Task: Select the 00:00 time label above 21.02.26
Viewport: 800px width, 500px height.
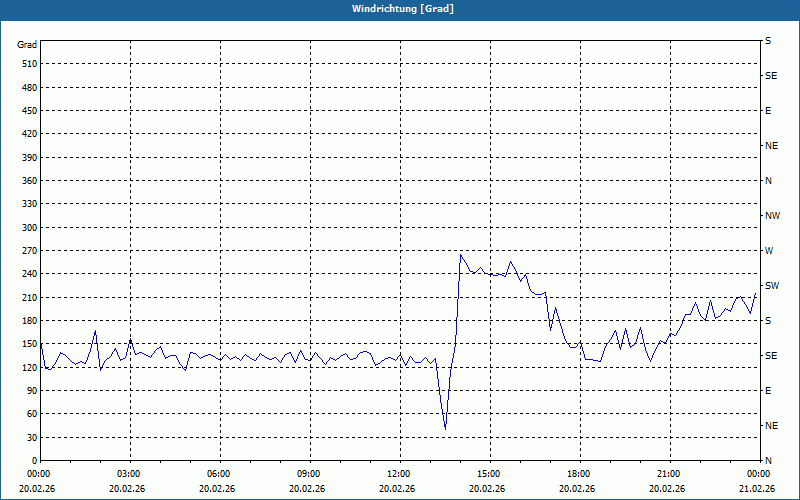Action: (759, 474)
